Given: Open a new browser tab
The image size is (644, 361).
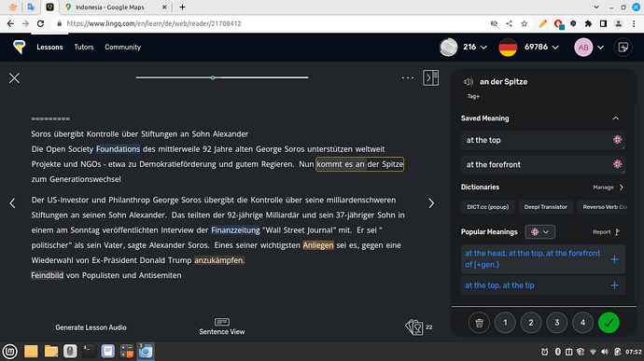Looking at the screenshot, I should click(182, 7).
